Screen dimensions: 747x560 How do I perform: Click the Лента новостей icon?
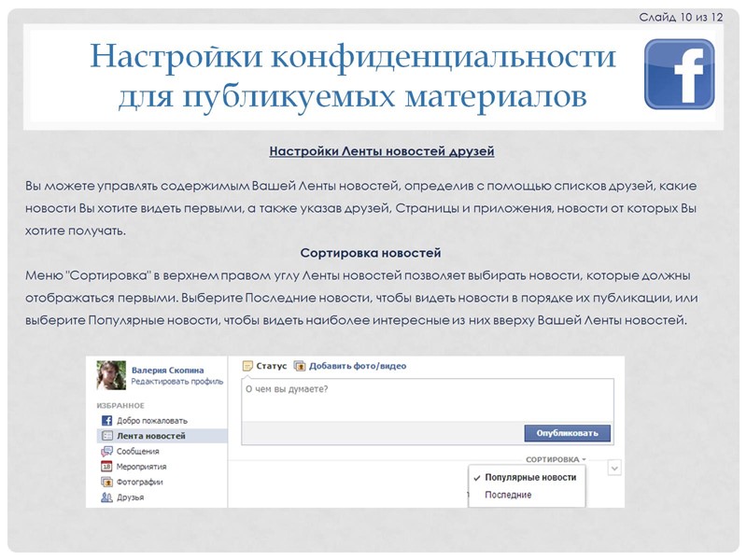[x=107, y=436]
